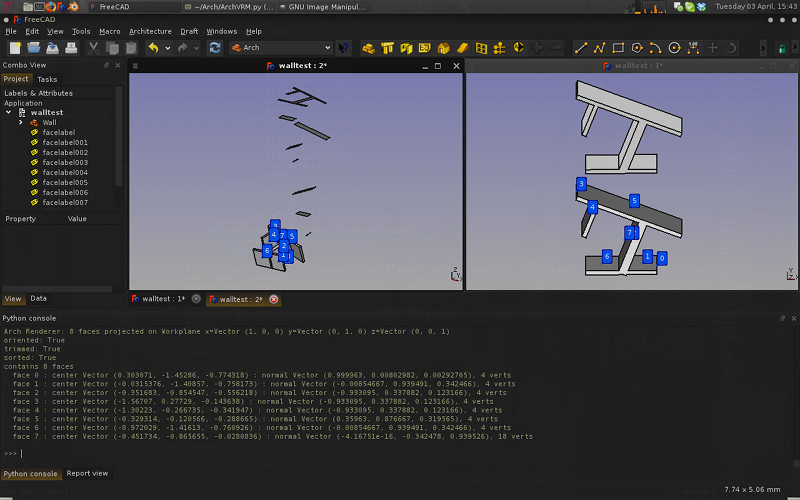
Task: Select facelabel003 in the tree
Action: (65, 162)
